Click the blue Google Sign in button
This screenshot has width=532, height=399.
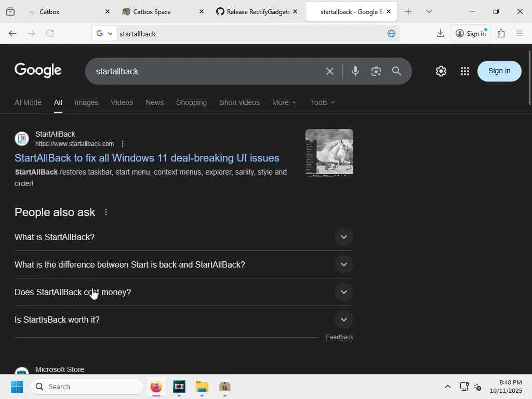point(499,71)
